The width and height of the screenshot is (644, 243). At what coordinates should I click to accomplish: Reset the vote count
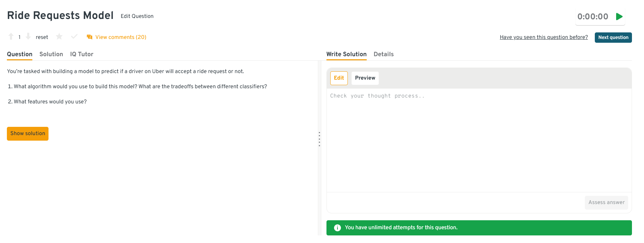(x=42, y=37)
